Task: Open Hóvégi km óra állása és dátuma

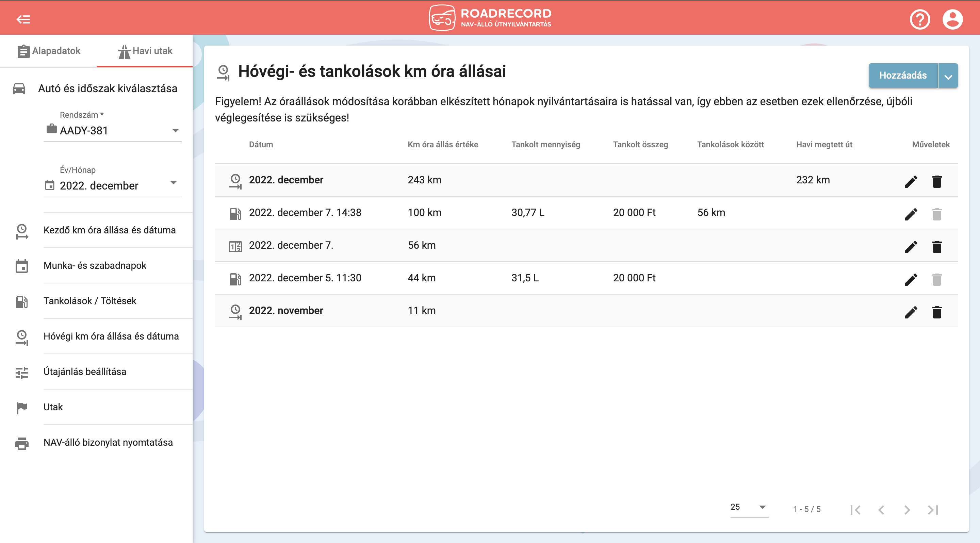Action: click(111, 336)
